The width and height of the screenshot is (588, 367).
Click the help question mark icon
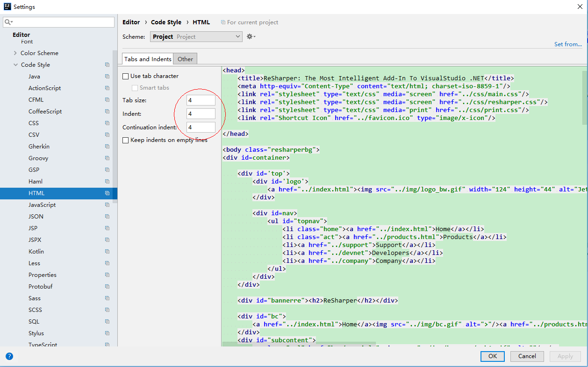(9, 356)
